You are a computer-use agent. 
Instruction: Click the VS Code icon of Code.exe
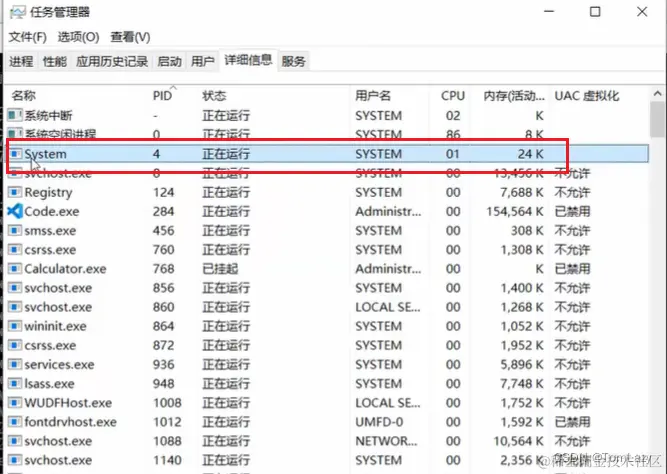[15, 211]
